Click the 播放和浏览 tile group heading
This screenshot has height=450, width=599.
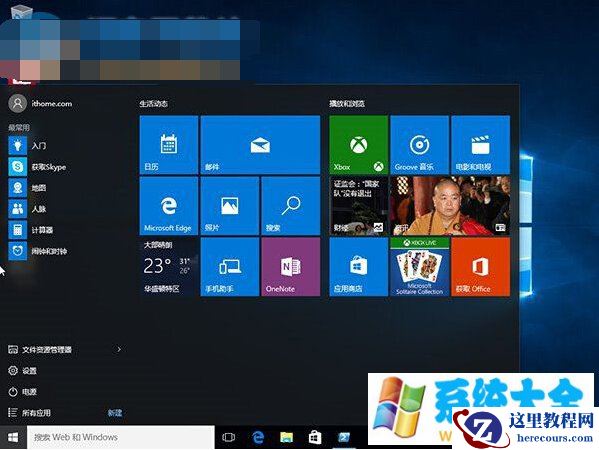[347, 104]
